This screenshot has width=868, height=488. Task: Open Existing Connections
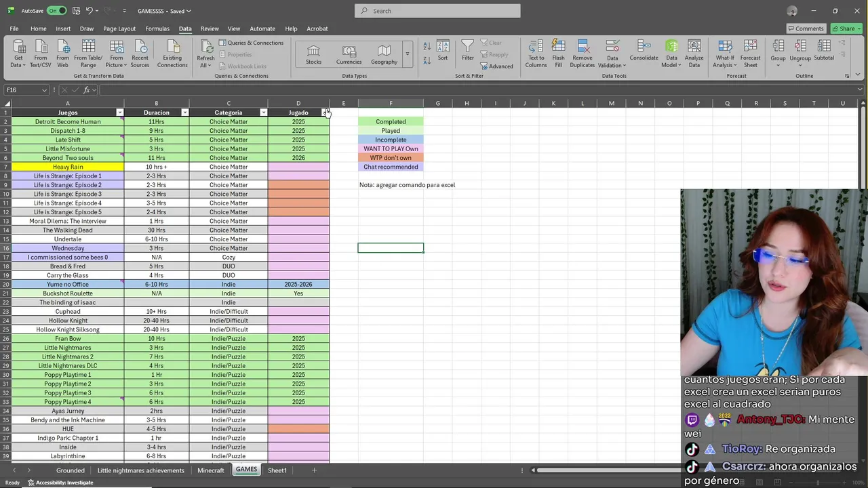pos(172,54)
